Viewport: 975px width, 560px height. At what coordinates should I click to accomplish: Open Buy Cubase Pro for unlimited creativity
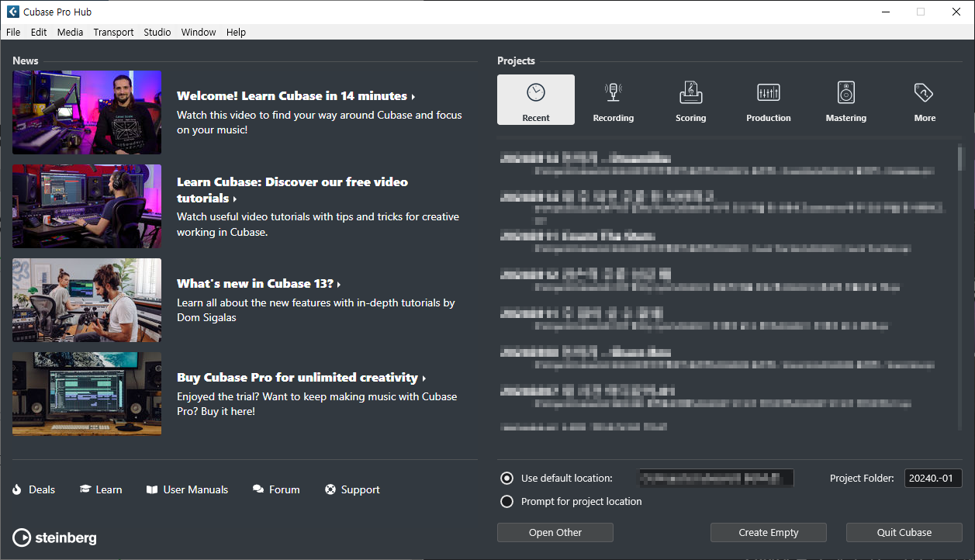(x=301, y=378)
